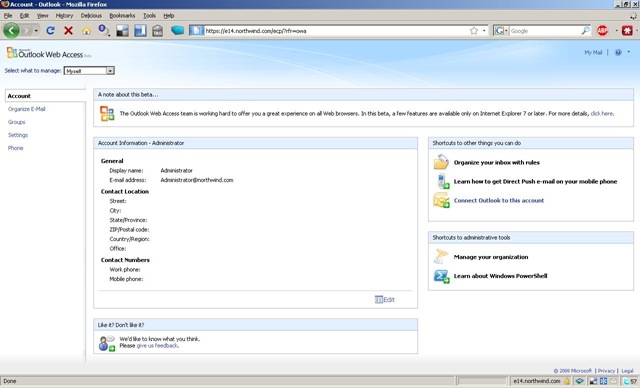Image resolution: width=640 pixels, height=388 pixels.
Task: Go to the Home page icon
Action: point(87,31)
